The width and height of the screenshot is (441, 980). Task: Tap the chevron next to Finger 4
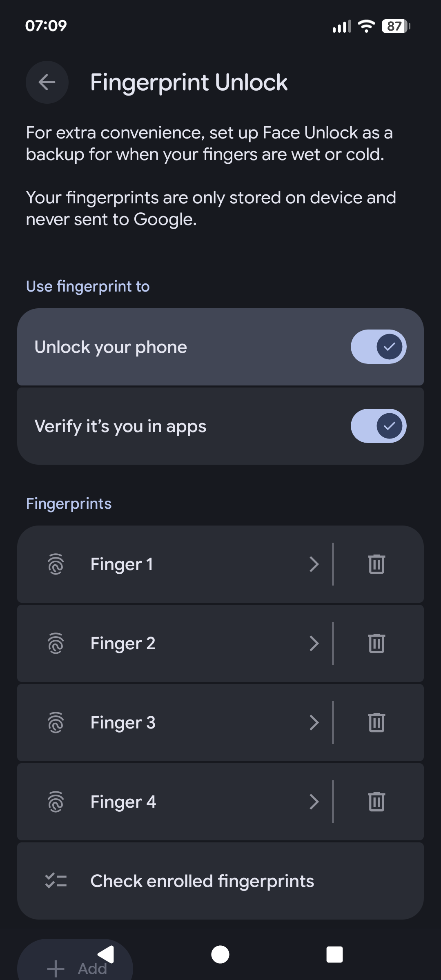(314, 802)
